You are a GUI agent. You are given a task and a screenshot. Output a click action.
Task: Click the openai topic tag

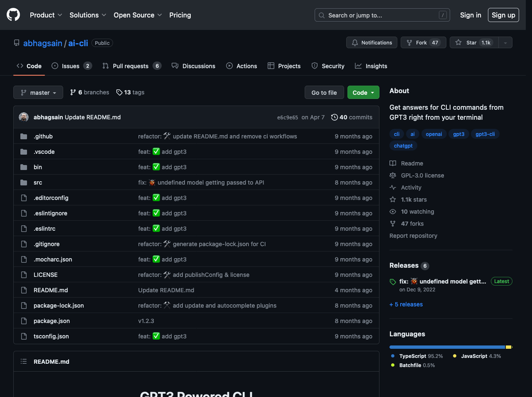pyautogui.click(x=434, y=134)
